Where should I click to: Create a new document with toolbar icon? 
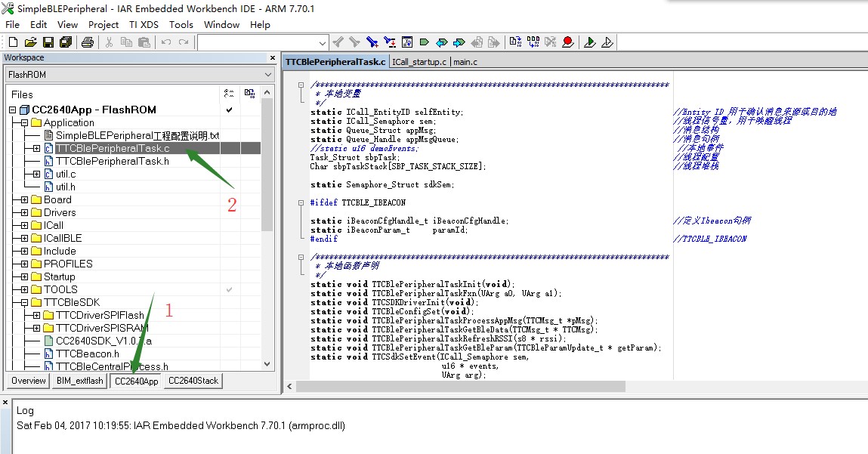point(14,42)
